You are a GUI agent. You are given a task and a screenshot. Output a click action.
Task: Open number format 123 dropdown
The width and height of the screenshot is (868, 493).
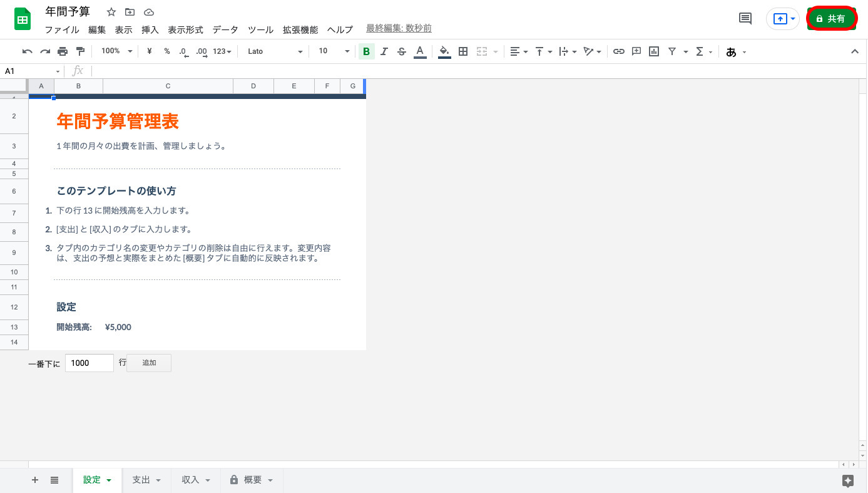(x=222, y=51)
